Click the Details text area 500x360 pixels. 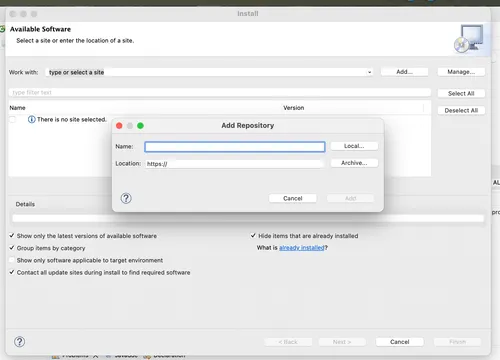[248, 218]
